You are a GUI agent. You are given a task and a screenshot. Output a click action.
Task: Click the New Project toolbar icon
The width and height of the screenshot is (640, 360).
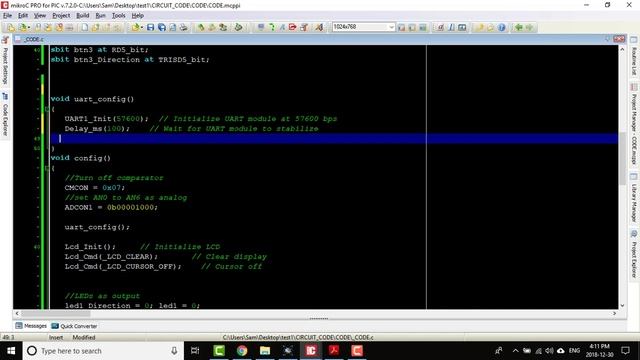[10, 27]
